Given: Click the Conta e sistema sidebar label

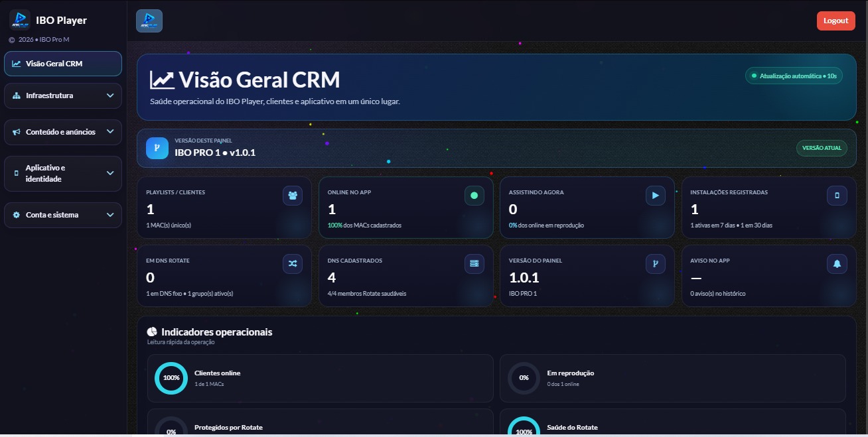Looking at the screenshot, I should tap(52, 215).
